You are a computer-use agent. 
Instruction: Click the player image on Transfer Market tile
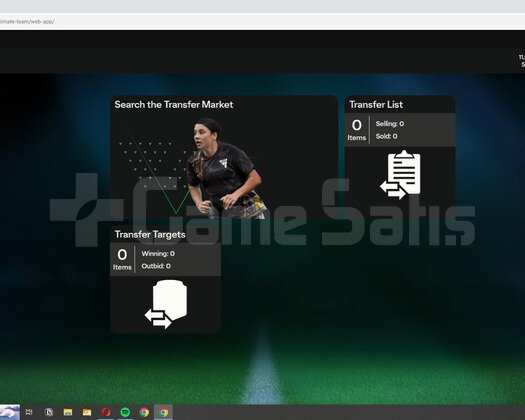click(225, 169)
